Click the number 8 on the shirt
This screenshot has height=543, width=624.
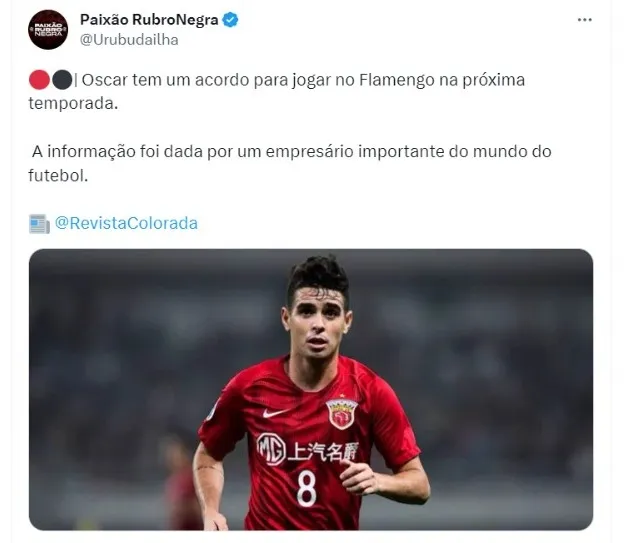[x=306, y=488]
